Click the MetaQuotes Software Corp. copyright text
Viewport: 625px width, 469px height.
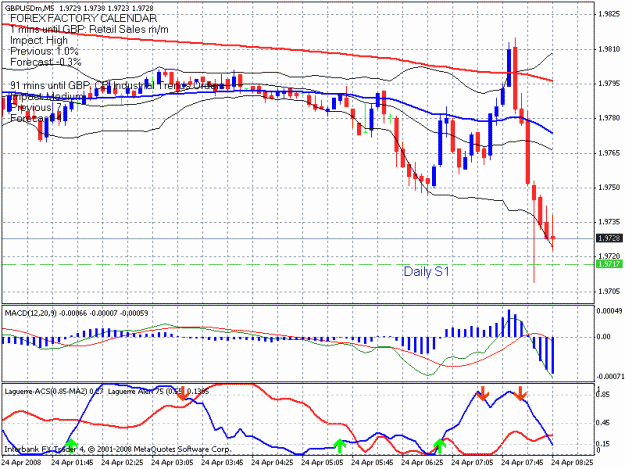(x=117, y=449)
